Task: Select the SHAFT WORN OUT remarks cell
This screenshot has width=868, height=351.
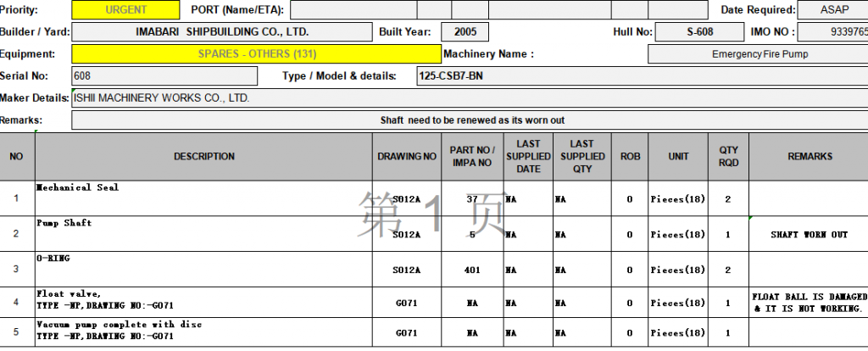Action: pos(808,234)
